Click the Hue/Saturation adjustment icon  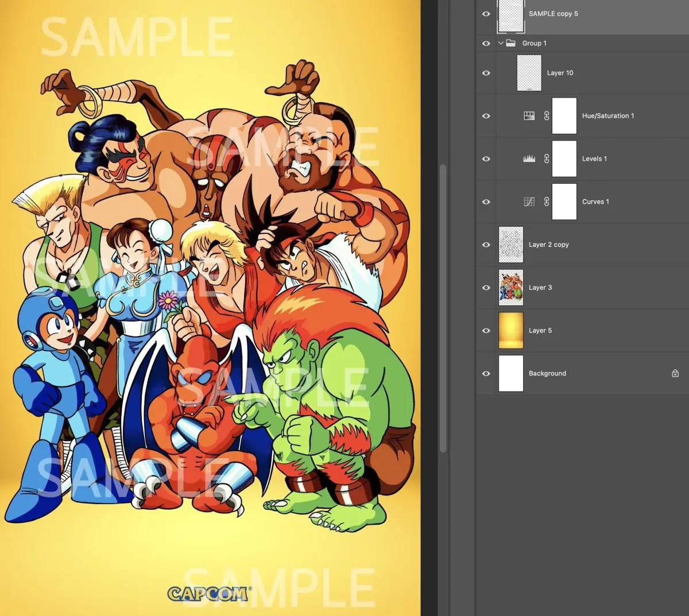click(529, 116)
